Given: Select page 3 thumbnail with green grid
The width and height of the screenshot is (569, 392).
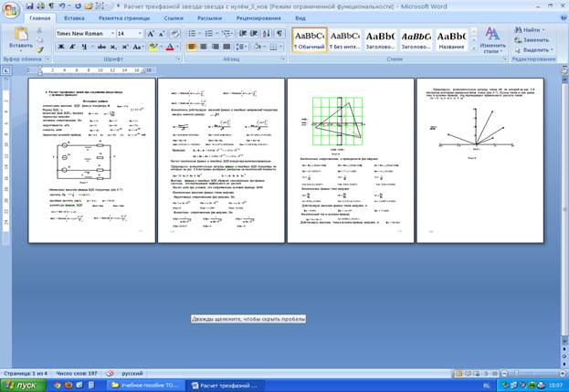Looking at the screenshot, I should click(351, 160).
